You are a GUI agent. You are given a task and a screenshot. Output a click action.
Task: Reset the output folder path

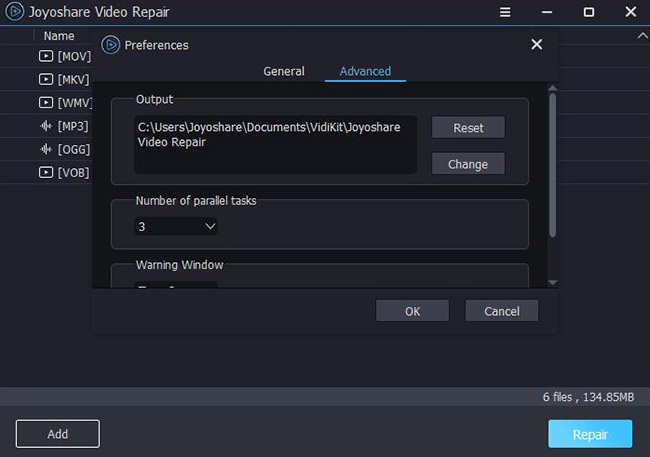[468, 127]
